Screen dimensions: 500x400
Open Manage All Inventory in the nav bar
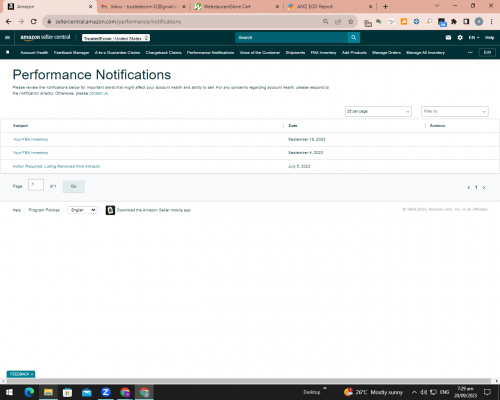[x=425, y=53]
